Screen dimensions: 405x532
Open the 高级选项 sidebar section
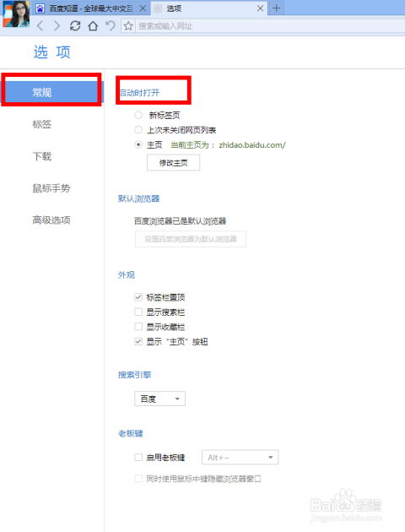coord(51,220)
